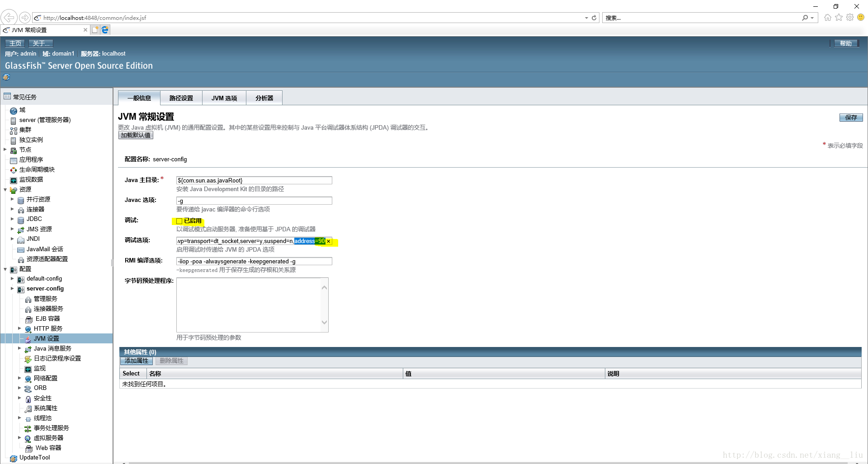Click the RMI 编译选项 input field
The image size is (868, 464).
[x=254, y=261]
